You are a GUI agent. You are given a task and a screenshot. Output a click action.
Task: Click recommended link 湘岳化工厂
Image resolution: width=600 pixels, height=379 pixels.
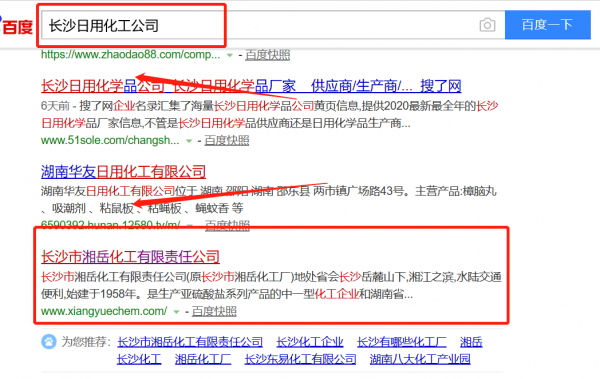[202, 359]
